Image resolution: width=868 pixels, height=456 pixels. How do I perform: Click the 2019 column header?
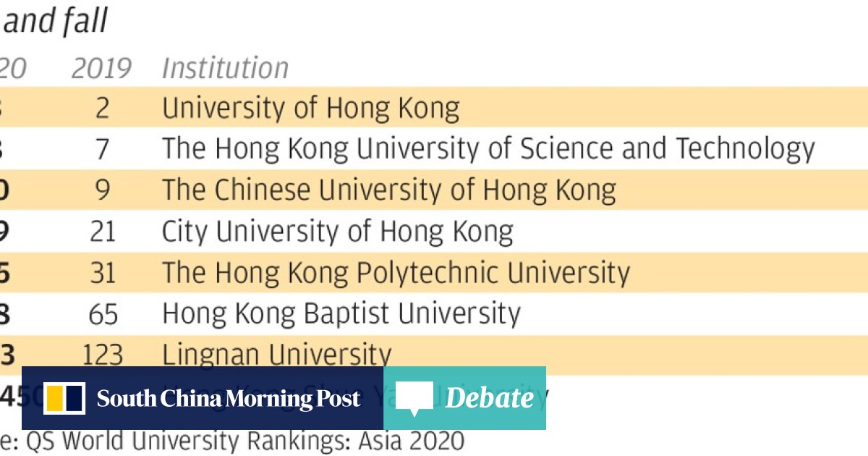101,69
